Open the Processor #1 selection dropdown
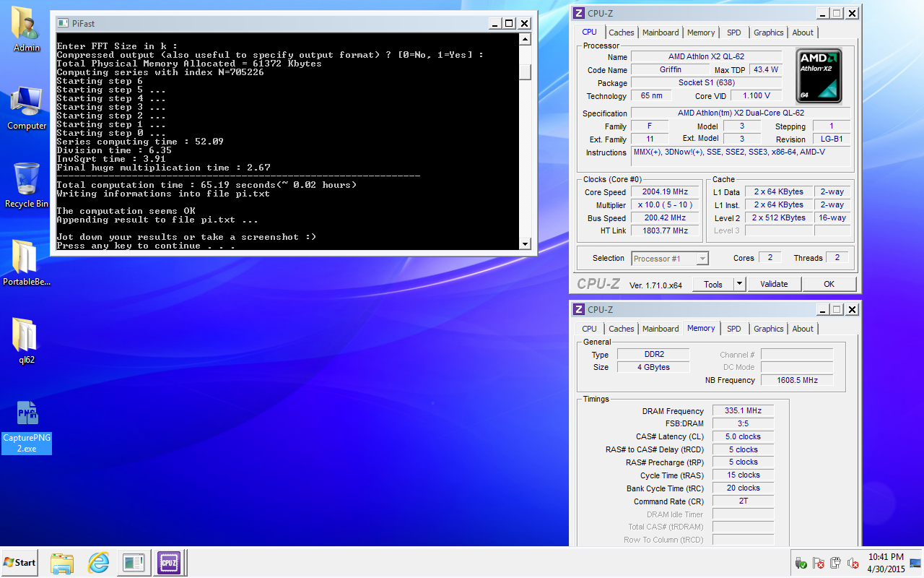 point(670,259)
